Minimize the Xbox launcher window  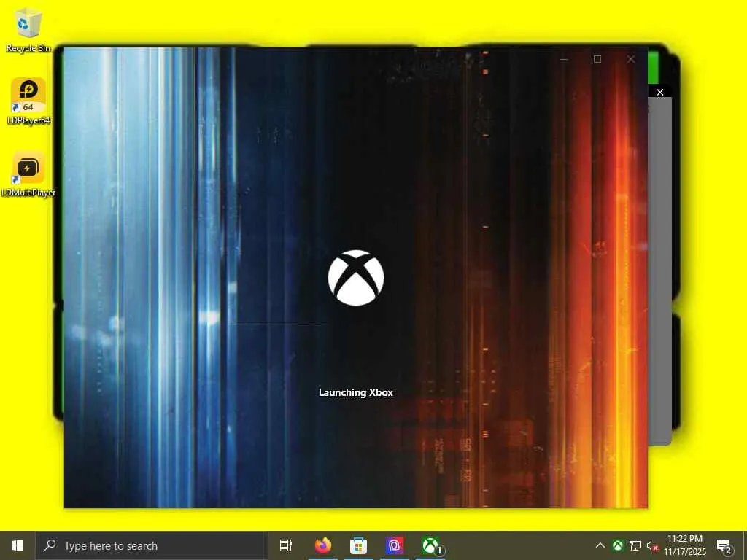(564, 59)
